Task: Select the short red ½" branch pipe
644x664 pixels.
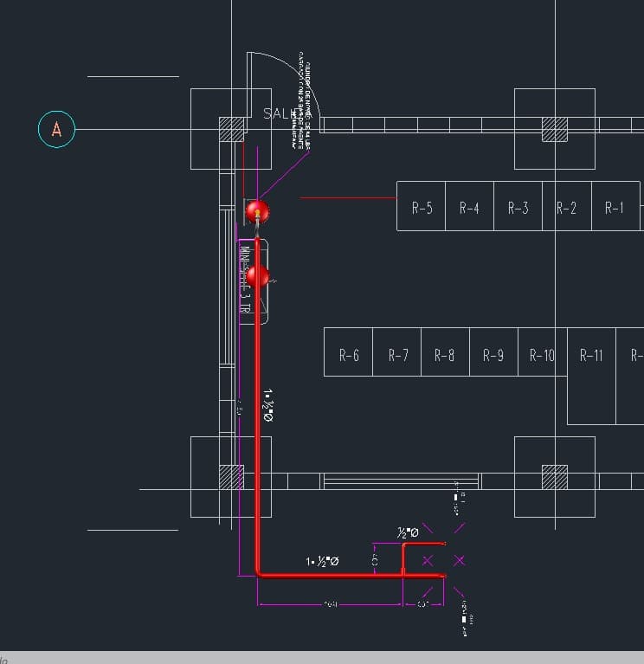Action: click(424, 545)
